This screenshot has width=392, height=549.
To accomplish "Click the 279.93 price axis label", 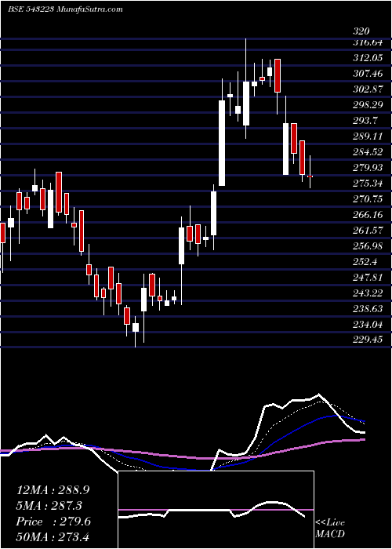I will point(368,168).
